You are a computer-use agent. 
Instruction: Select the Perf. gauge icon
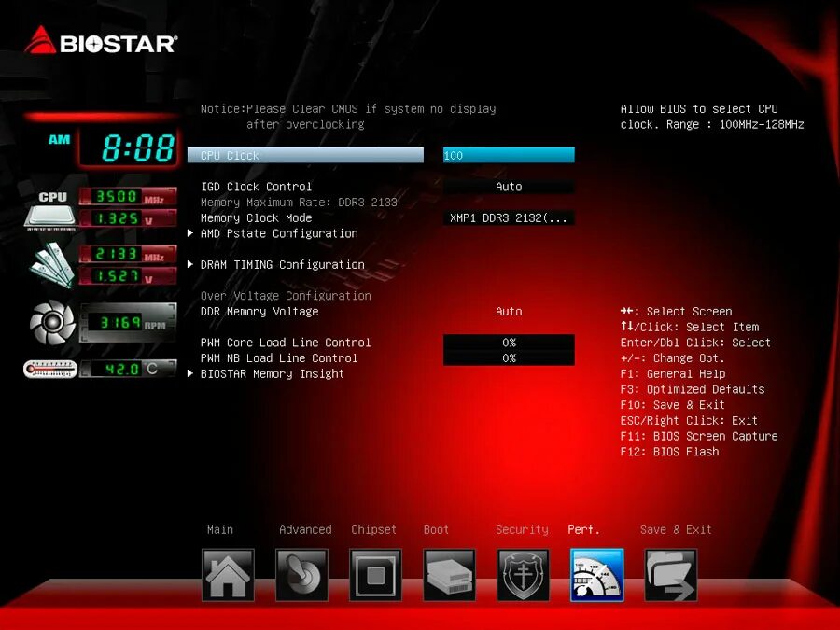click(596, 575)
